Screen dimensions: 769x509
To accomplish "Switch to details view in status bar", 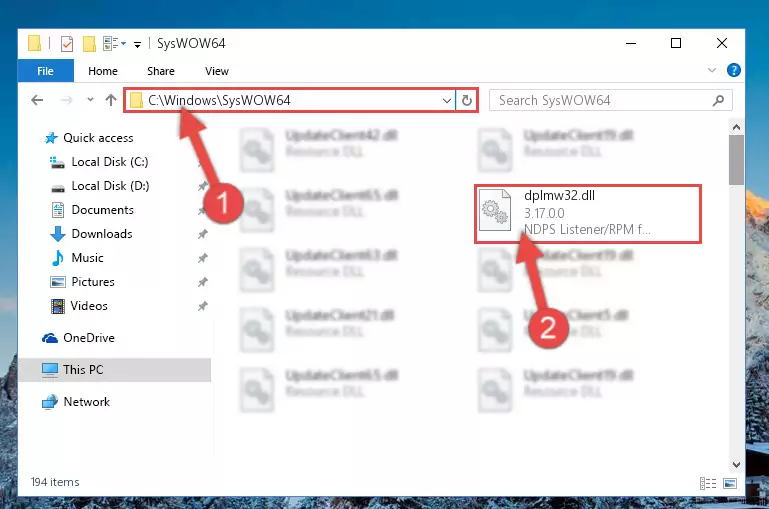I will click(x=708, y=484).
